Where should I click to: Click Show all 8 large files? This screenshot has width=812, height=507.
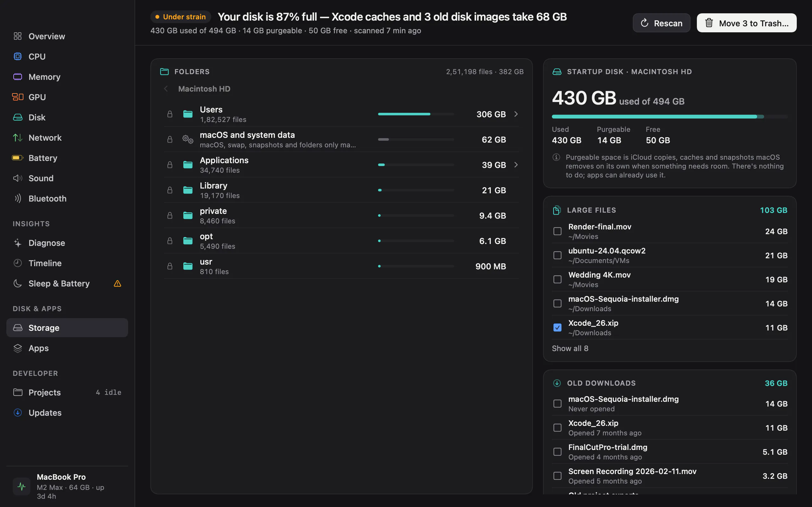coord(570,348)
